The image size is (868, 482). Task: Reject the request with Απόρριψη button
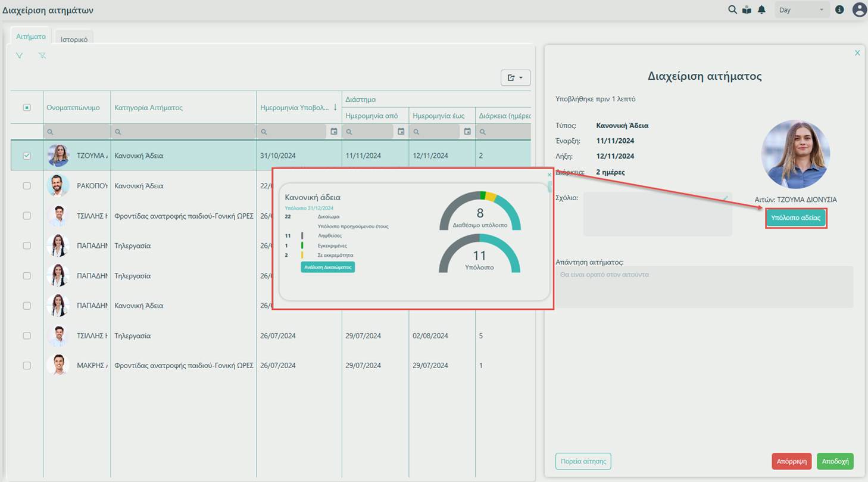[792, 461]
